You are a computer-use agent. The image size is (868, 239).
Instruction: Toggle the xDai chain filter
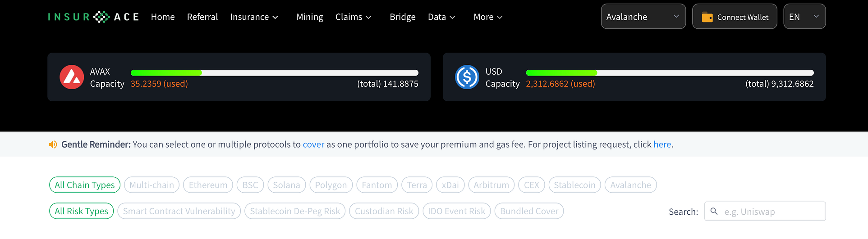450,185
